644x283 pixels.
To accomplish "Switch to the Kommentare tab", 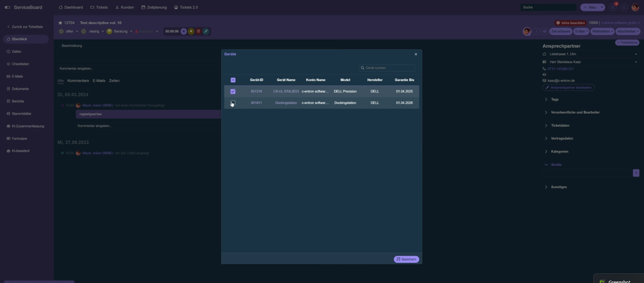I will (78, 81).
